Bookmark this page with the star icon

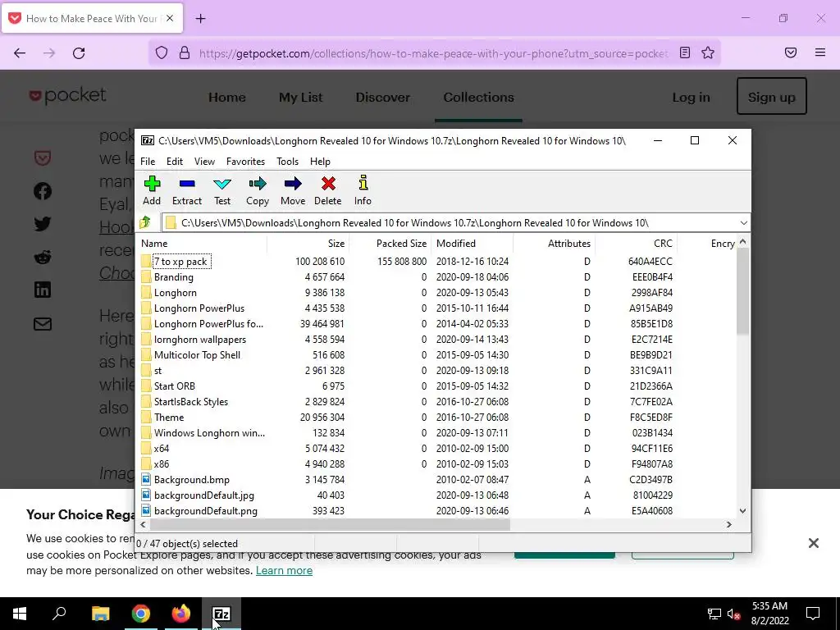pyautogui.click(x=708, y=52)
